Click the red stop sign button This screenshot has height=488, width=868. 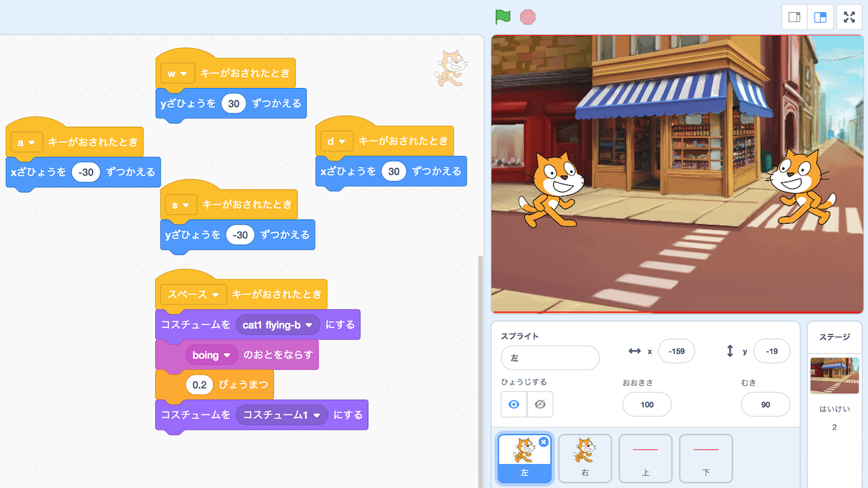pyautogui.click(x=528, y=17)
